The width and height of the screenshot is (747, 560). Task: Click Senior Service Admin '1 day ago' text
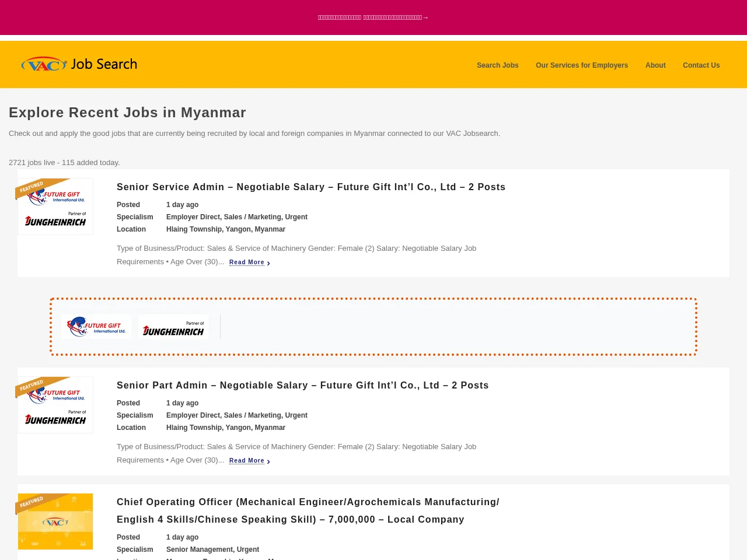(x=182, y=205)
